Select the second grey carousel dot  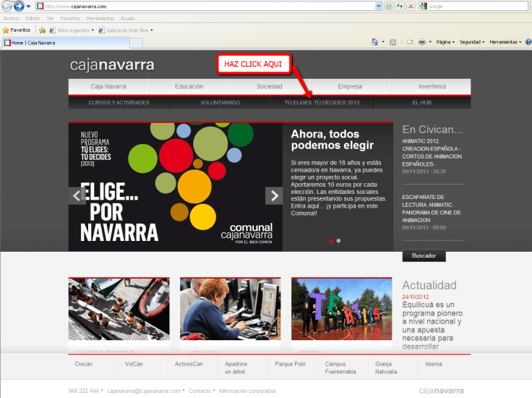339,240
